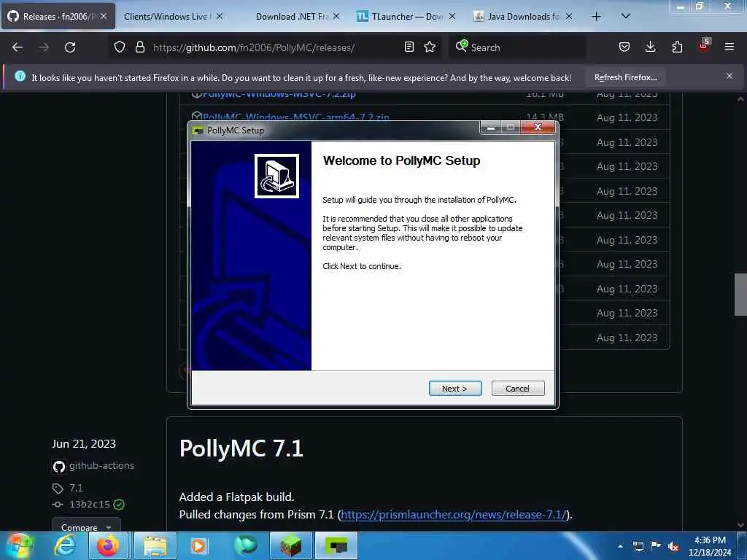This screenshot has height=560, width=747.
Task: Click Next in PollyMC Setup
Action: click(455, 388)
